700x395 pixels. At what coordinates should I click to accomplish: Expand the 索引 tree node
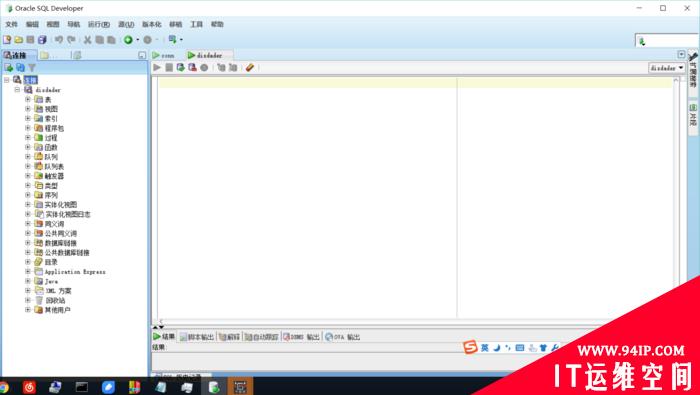coord(28,118)
